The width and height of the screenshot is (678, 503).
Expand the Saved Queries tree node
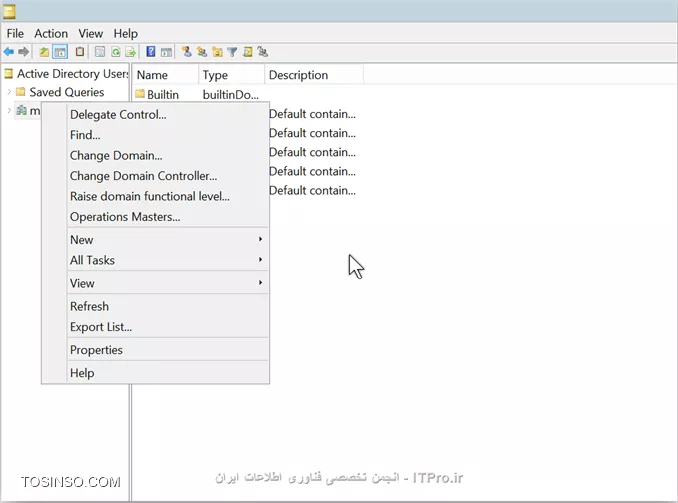(x=9, y=92)
